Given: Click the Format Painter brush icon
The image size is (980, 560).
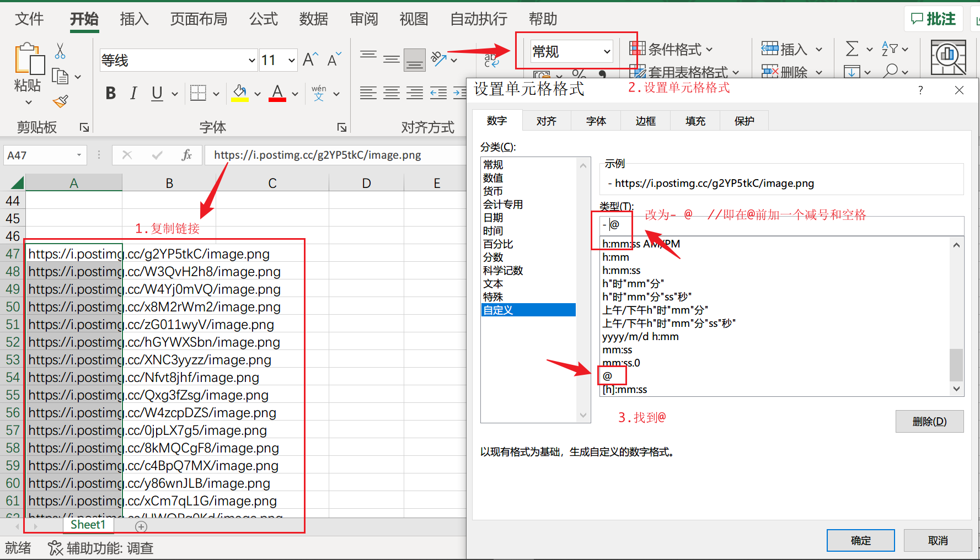Looking at the screenshot, I should [60, 101].
